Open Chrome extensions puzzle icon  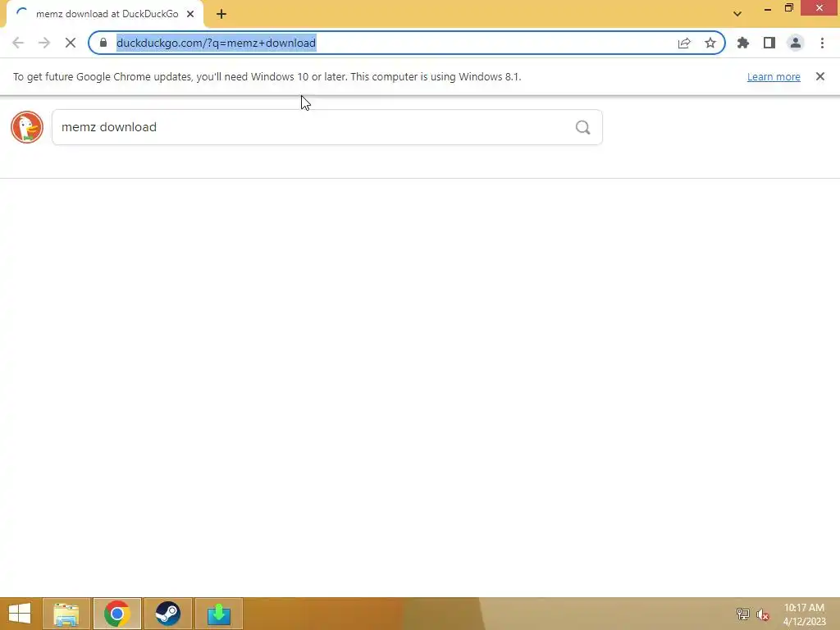click(x=743, y=43)
